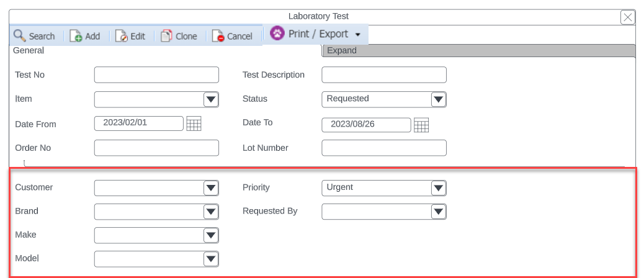Close the Laboratory Test window
Image resolution: width=644 pixels, height=278 pixels.
[628, 17]
